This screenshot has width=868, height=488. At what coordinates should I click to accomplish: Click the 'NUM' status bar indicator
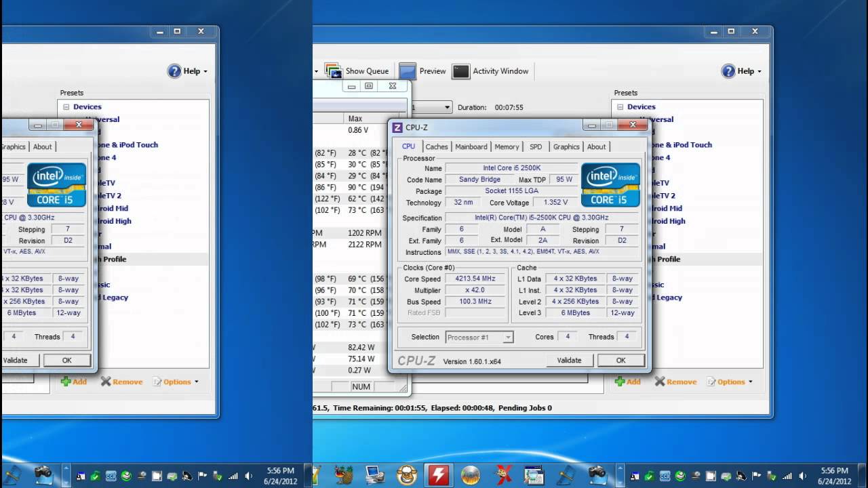coord(361,386)
